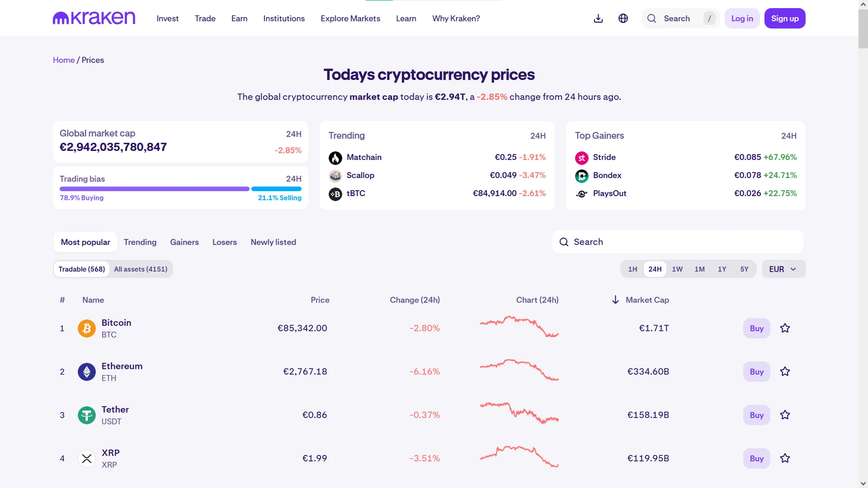868x488 pixels.
Task: Click the Tether coin icon
Action: tap(86, 415)
